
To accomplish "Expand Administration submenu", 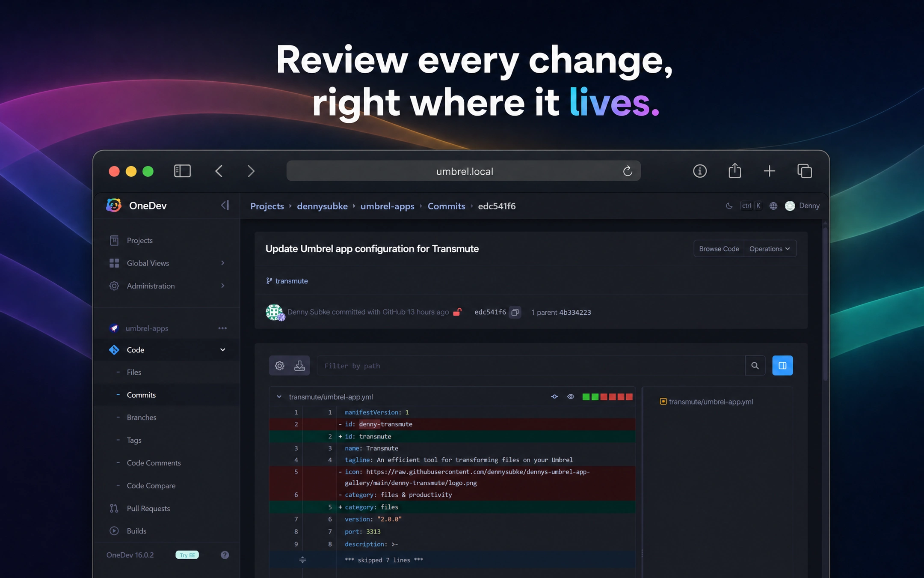I will [222, 286].
